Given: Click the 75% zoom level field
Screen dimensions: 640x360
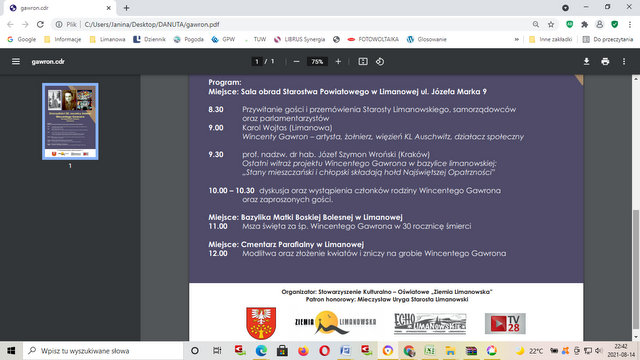Looking at the screenshot, I should tap(317, 62).
